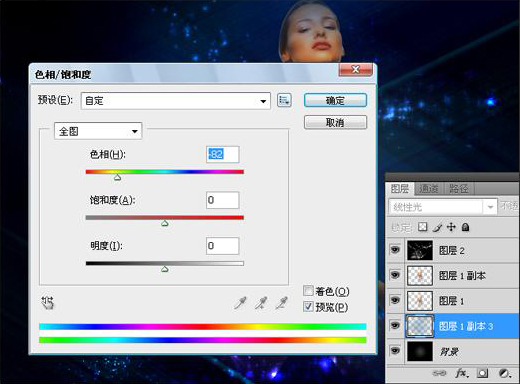Viewport: 520px width, 384px height.
Task: Open the layer style fx menu
Action: tap(462, 373)
